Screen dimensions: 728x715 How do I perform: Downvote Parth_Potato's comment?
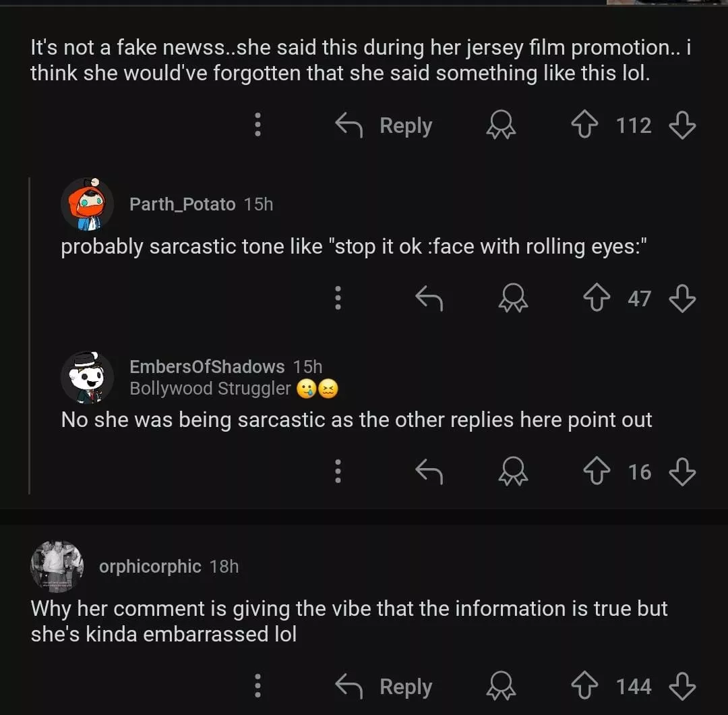(681, 298)
